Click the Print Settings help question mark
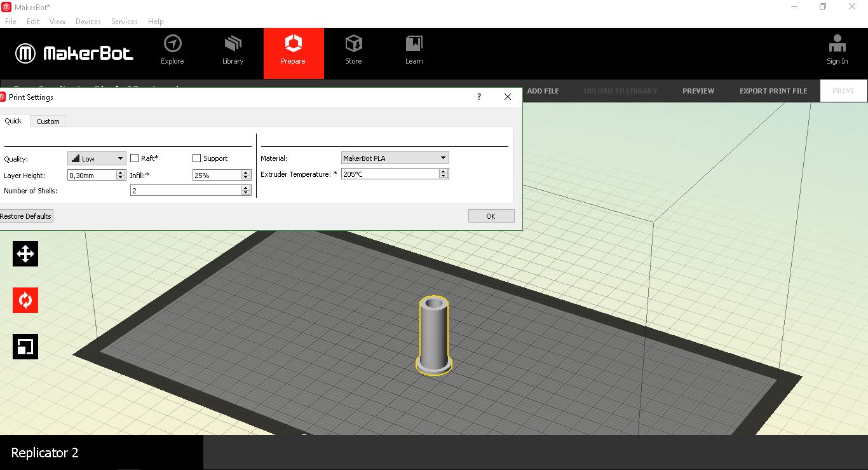 479,97
